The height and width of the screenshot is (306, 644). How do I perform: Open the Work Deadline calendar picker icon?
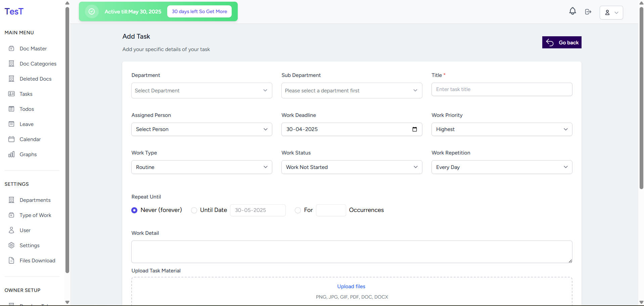click(415, 129)
